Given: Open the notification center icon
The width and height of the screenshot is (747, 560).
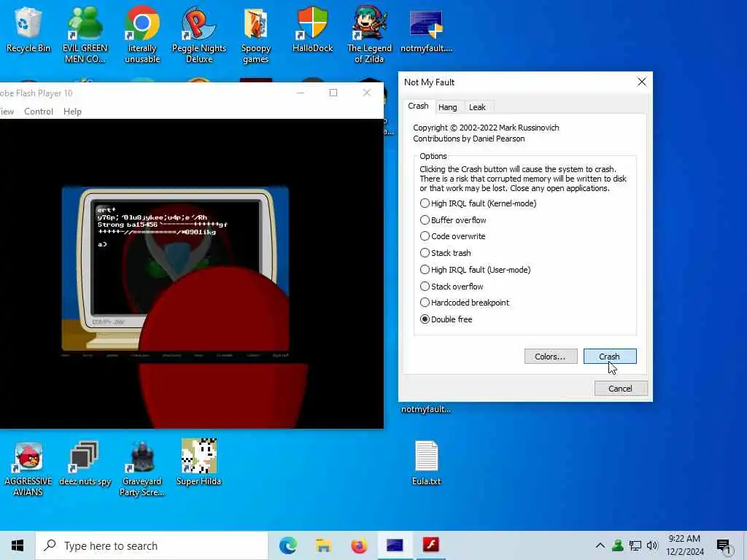Looking at the screenshot, I should [724, 546].
